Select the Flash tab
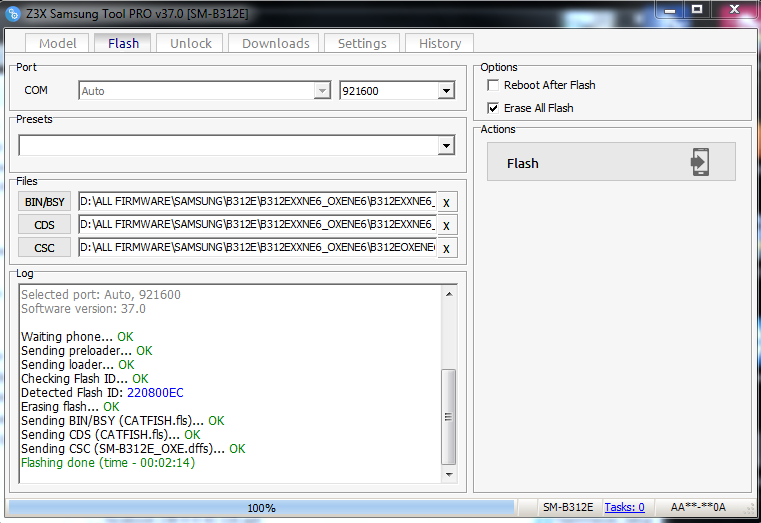Viewport: 761px width, 523px height. pos(123,43)
